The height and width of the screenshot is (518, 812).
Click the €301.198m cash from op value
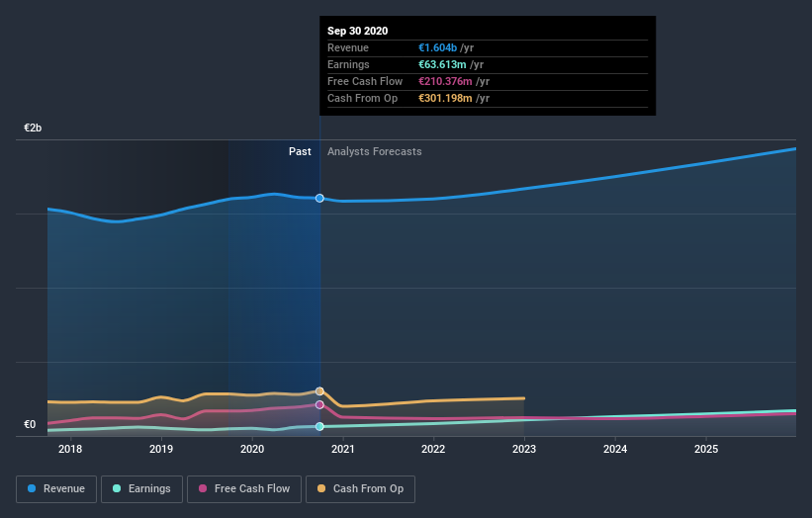(445, 98)
